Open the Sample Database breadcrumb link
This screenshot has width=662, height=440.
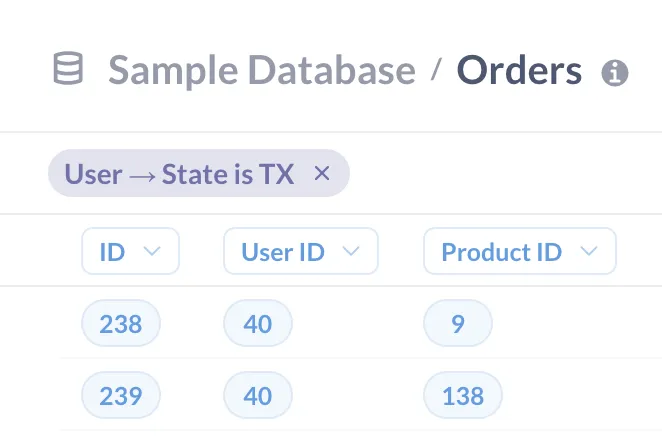tap(261, 70)
